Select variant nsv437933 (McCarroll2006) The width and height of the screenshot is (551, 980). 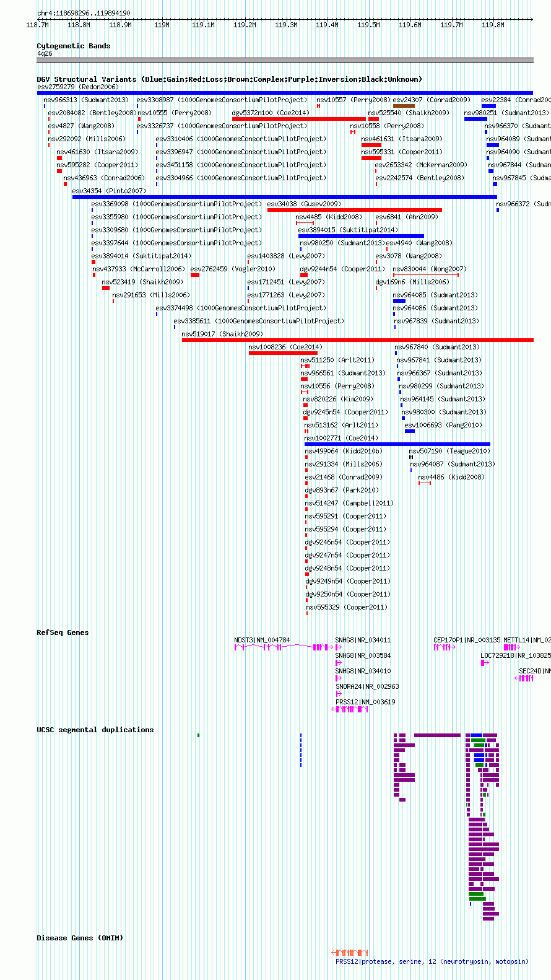[138, 269]
